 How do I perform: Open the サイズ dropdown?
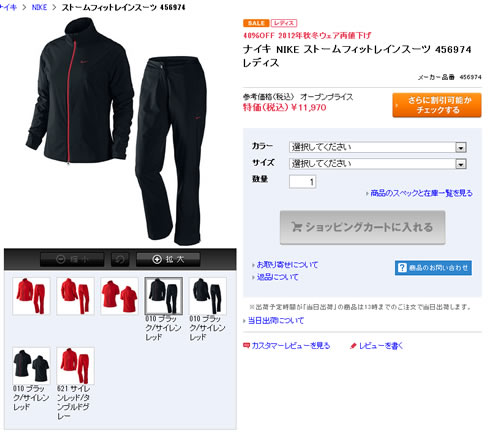click(x=378, y=164)
